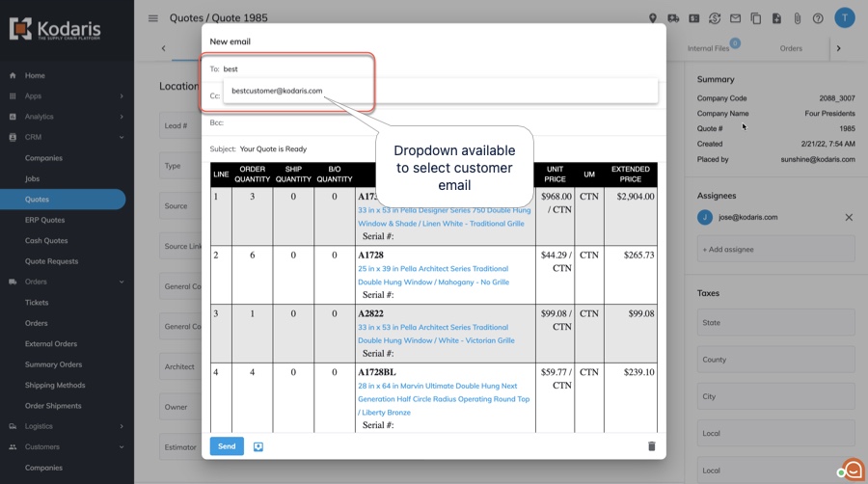This screenshot has height=484, width=868.
Task: Open Order Shipments in the sidebar
Action: pyautogui.click(x=53, y=406)
